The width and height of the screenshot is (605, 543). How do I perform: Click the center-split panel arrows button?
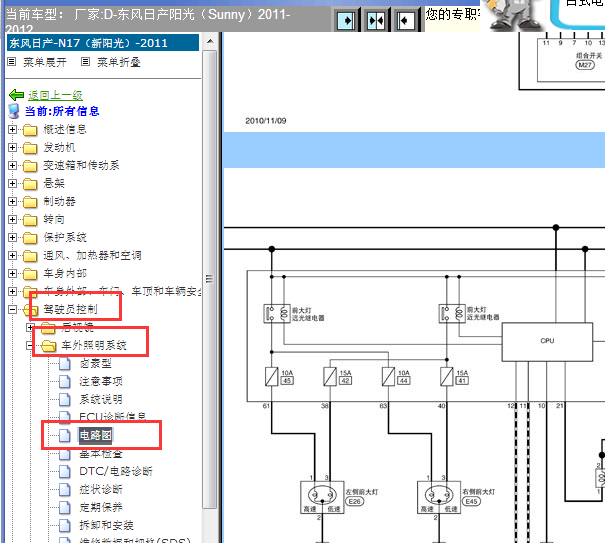tap(376, 20)
